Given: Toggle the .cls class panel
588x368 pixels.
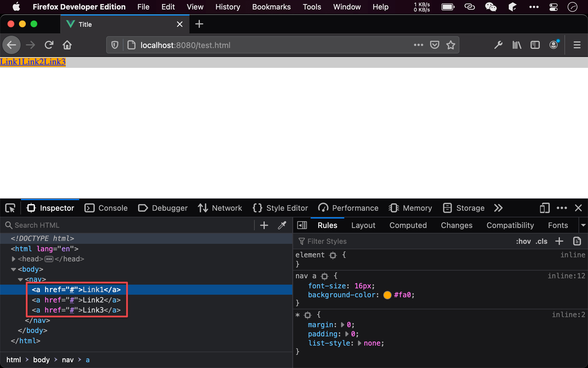Looking at the screenshot, I should click(x=541, y=241).
